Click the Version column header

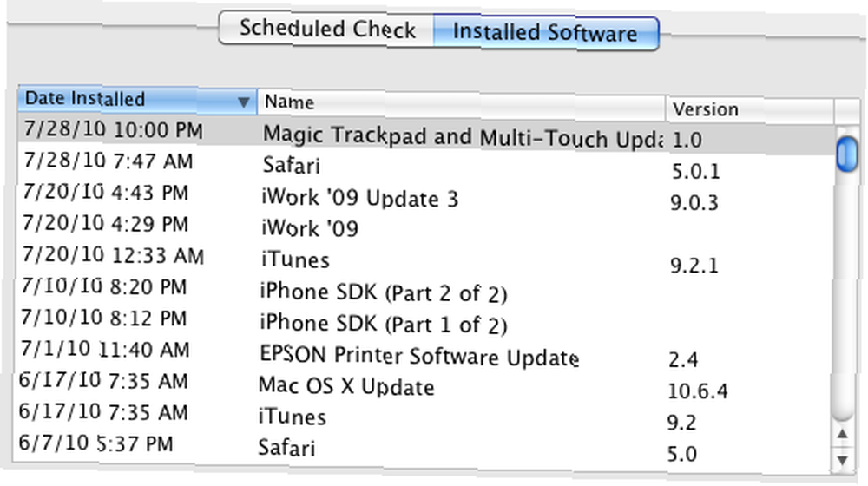750,110
